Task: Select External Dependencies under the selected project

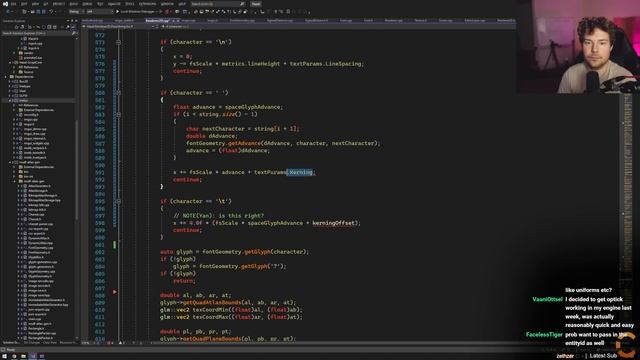Action: tap(39, 110)
